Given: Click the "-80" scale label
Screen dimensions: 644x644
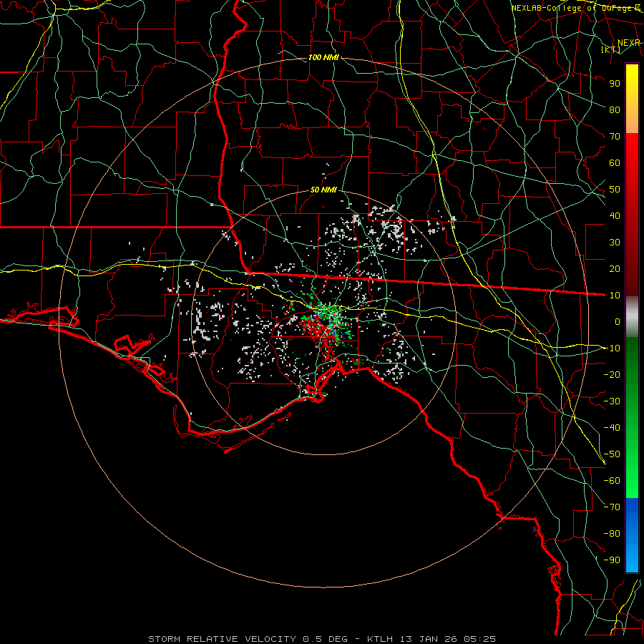Looking at the screenshot, I should [612, 534].
